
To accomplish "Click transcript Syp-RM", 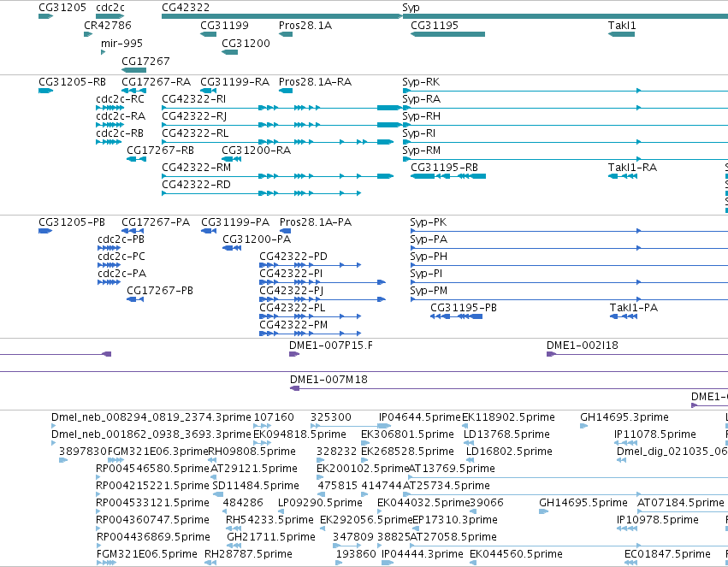I will [x=421, y=151].
